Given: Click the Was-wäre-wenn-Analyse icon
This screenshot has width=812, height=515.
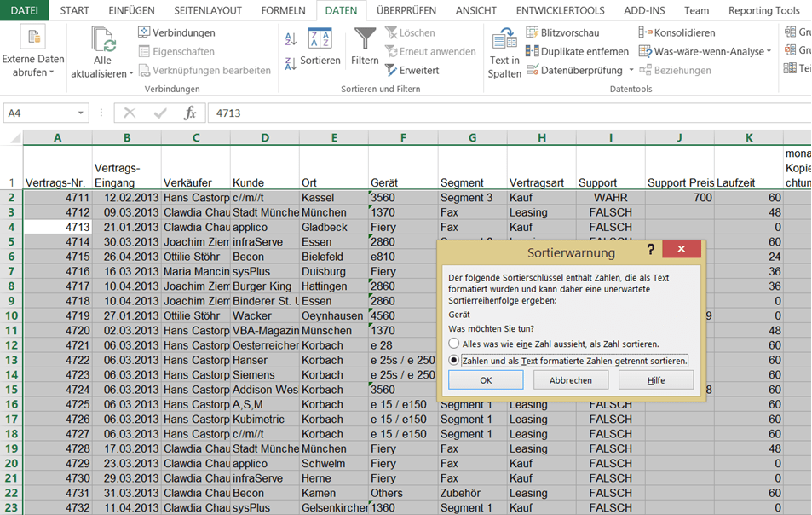Looking at the screenshot, I should tap(645, 51).
